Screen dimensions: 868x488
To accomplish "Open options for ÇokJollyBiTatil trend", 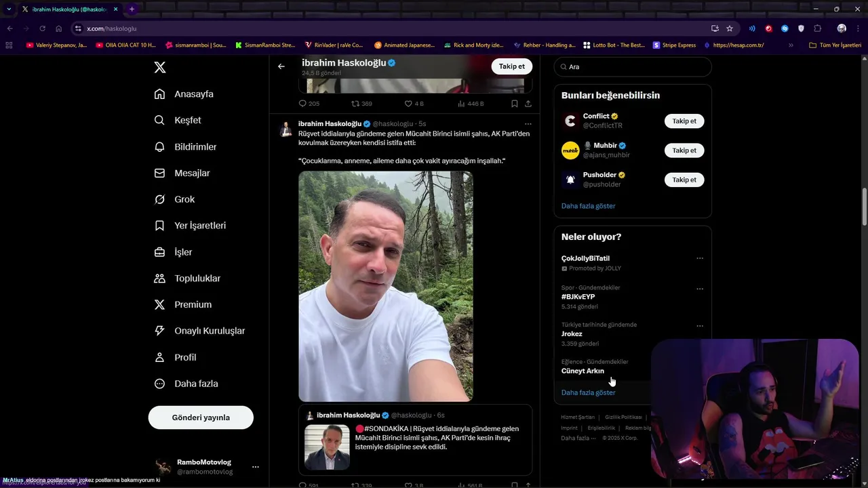I will (x=700, y=258).
